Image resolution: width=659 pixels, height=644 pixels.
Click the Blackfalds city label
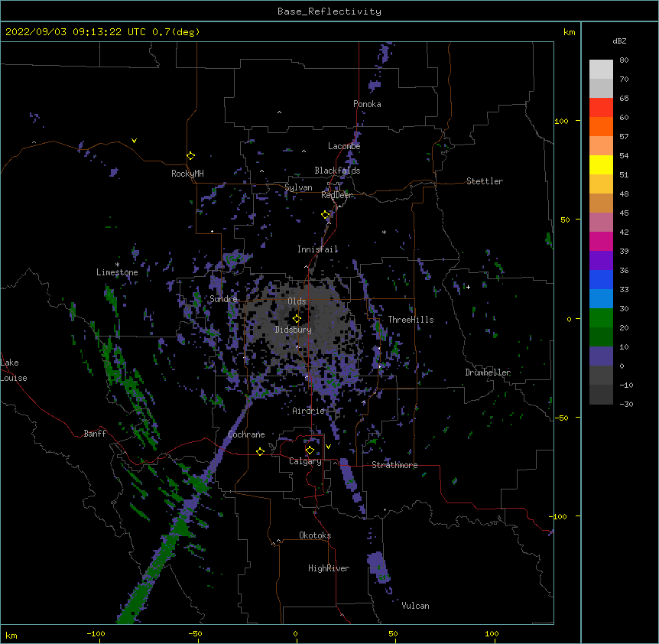pyautogui.click(x=337, y=171)
